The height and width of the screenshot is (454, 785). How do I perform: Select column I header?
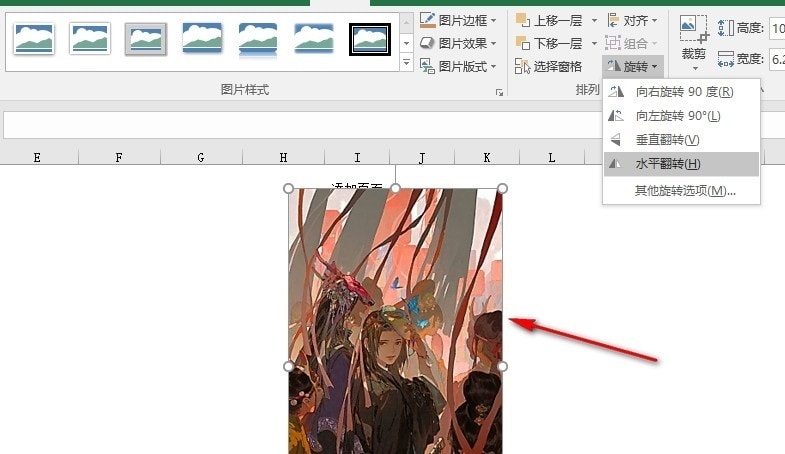click(357, 158)
